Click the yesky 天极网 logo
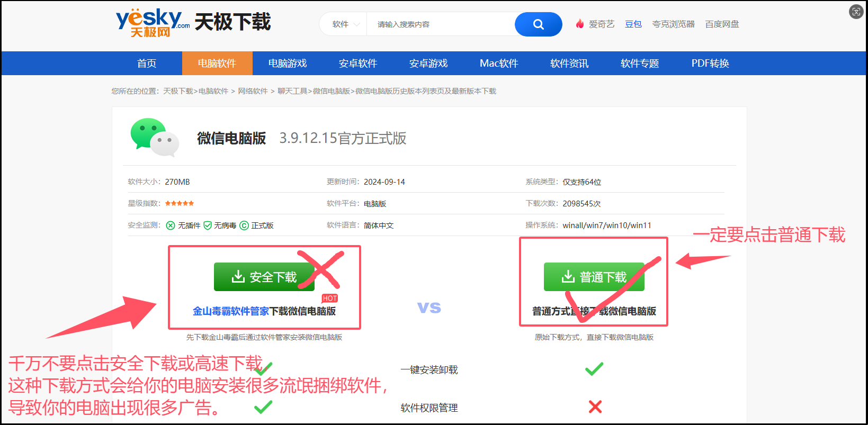Image resolution: width=868 pixels, height=425 pixels. pos(153,23)
